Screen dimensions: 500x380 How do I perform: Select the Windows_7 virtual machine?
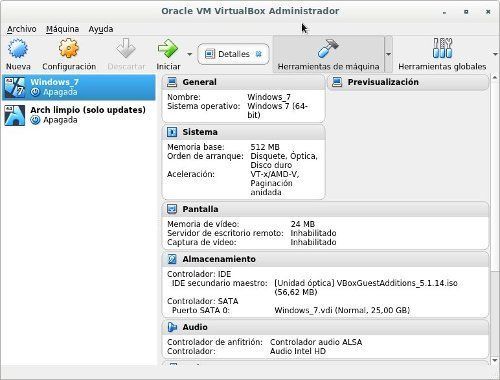pos(79,87)
